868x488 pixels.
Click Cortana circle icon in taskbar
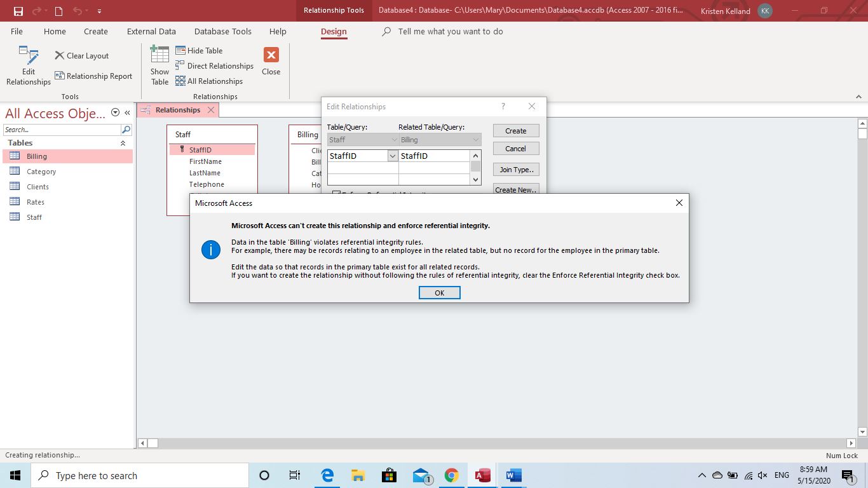264,475
